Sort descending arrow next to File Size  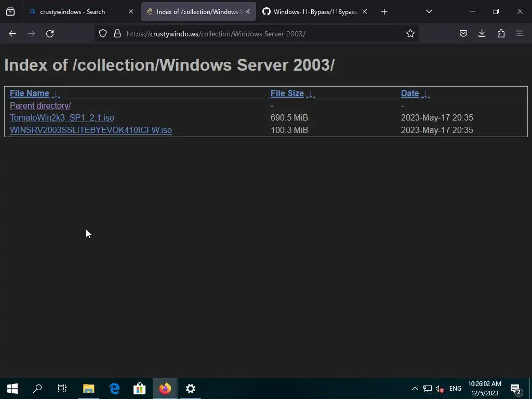[310, 94]
